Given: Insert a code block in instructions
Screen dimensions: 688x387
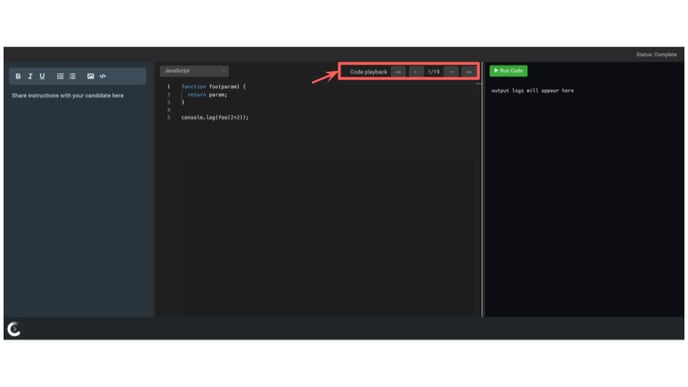Looking at the screenshot, I should (x=103, y=76).
